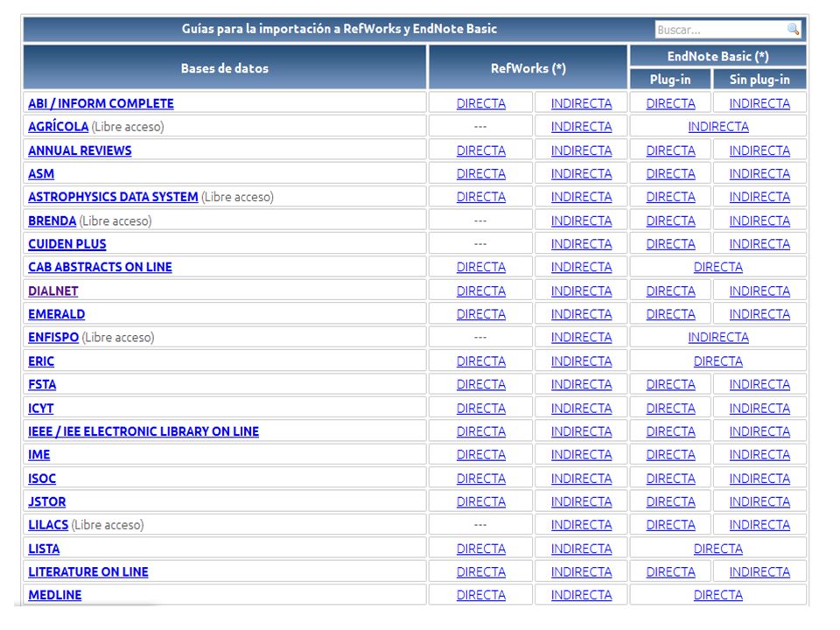The height and width of the screenshot is (630, 840).
Task: Open the FSTA database link
Action: click(42, 385)
